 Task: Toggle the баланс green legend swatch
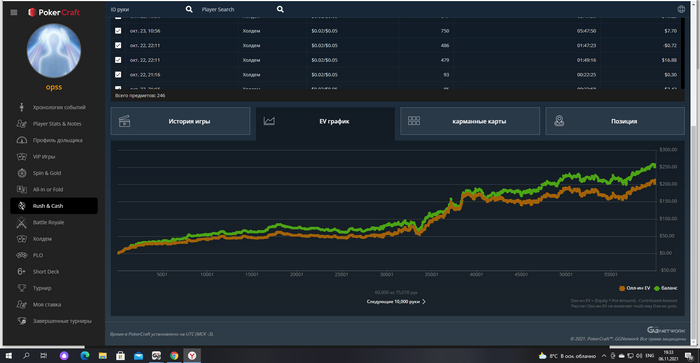pyautogui.click(x=657, y=288)
